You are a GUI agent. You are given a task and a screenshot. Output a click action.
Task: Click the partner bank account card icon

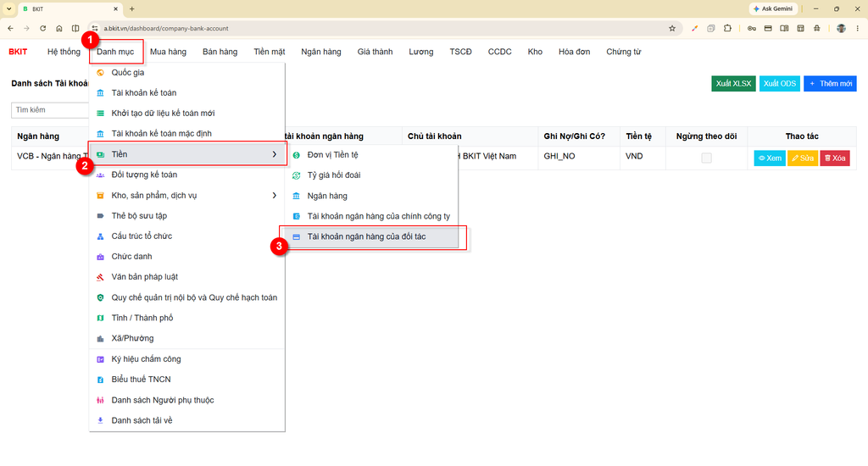click(296, 237)
